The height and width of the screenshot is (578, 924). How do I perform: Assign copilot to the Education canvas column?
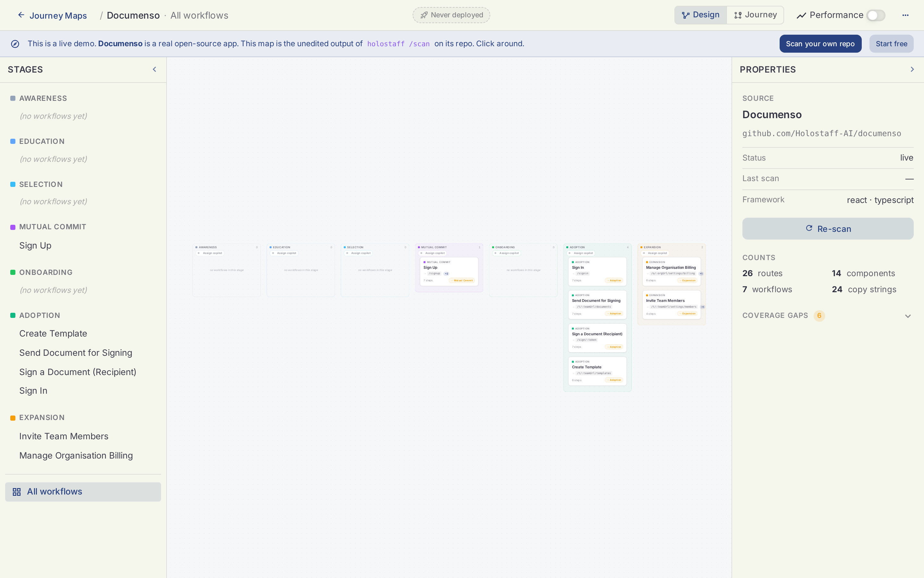[x=284, y=253]
